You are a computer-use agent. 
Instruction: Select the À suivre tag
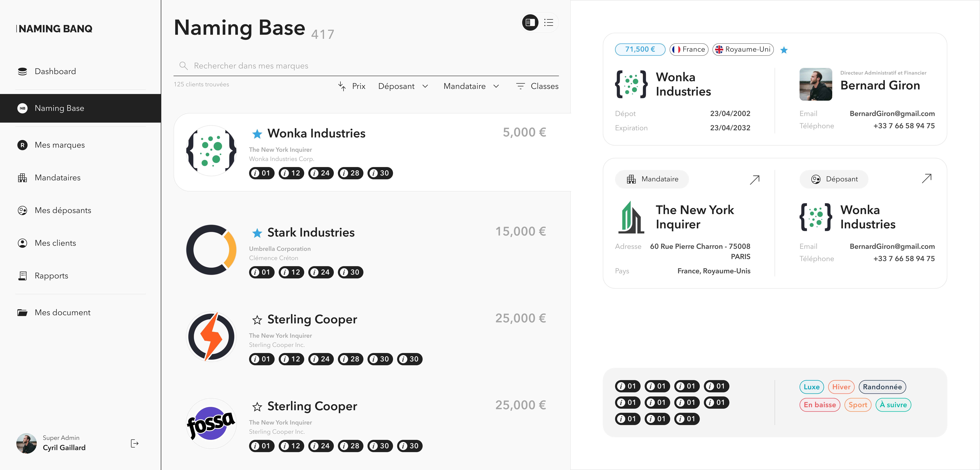click(893, 405)
